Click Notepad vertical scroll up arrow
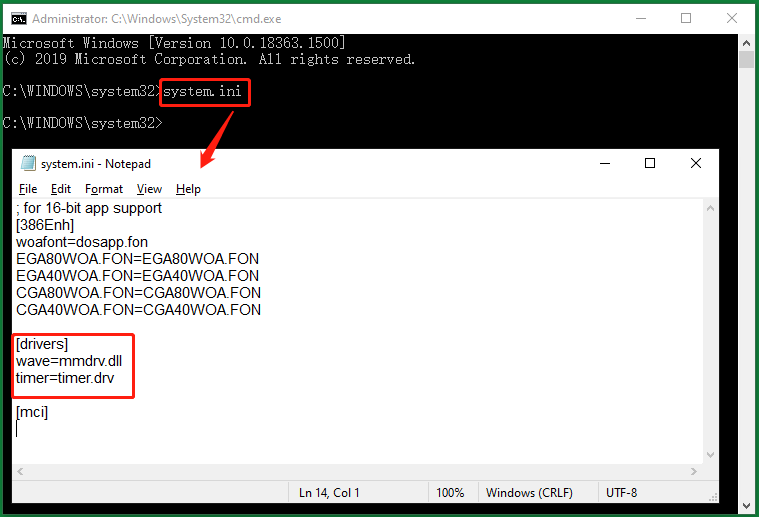Viewport: 759px width, 517px height. (x=711, y=209)
